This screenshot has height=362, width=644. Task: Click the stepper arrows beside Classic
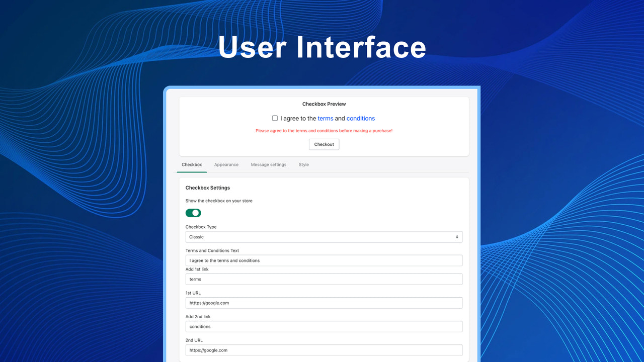(457, 236)
